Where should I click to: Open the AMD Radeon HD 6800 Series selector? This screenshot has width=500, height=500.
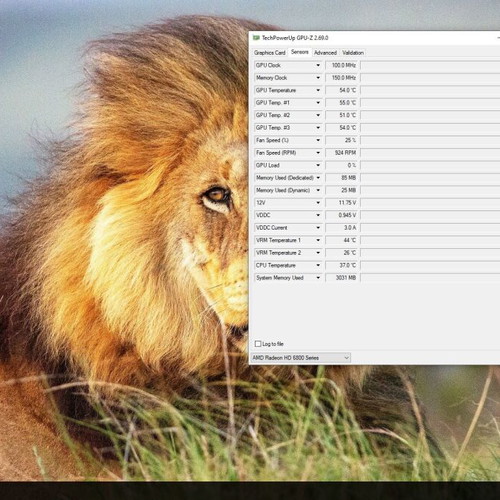coord(300,358)
